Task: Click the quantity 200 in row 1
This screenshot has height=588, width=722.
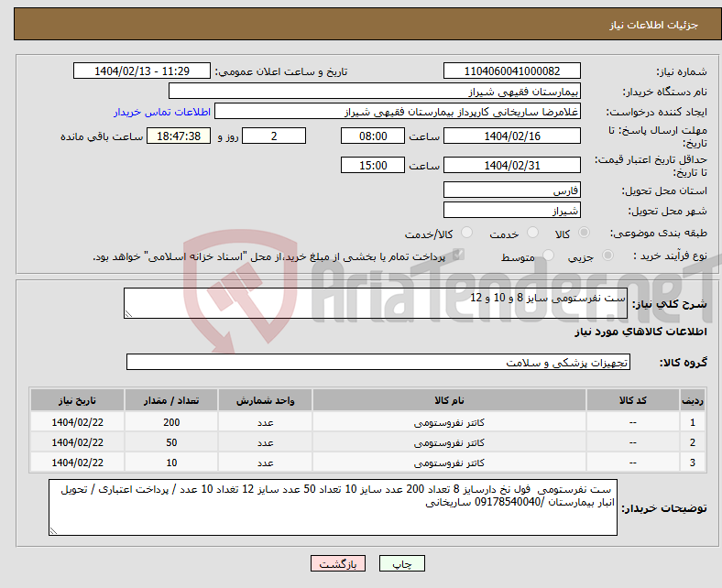Action: [x=171, y=422]
